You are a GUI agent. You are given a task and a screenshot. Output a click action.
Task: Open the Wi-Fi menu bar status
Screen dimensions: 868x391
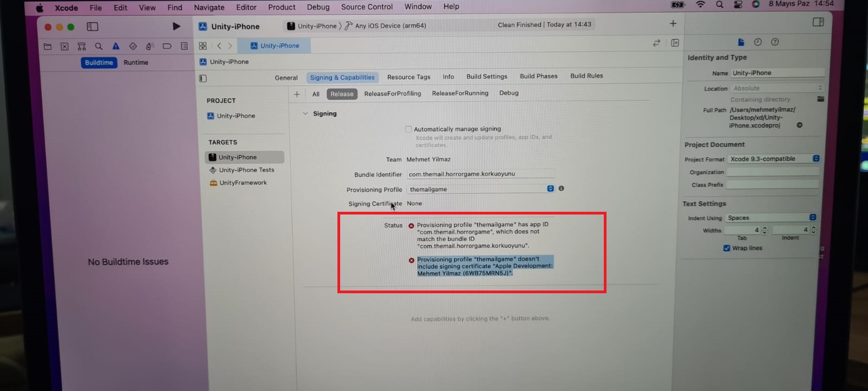point(700,4)
